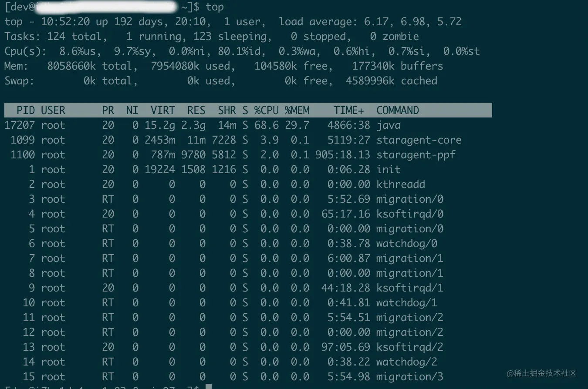Click the USER column header
The image size is (588, 389).
(53, 111)
